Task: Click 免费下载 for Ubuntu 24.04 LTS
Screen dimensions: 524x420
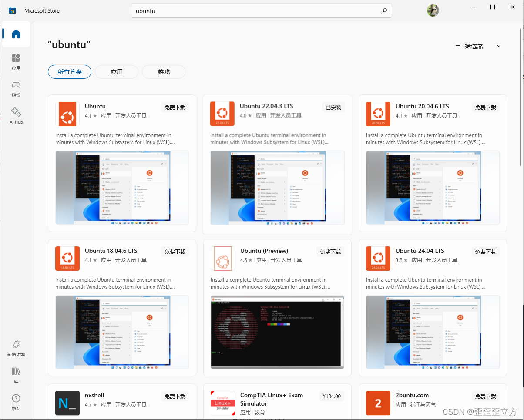Action: point(485,252)
